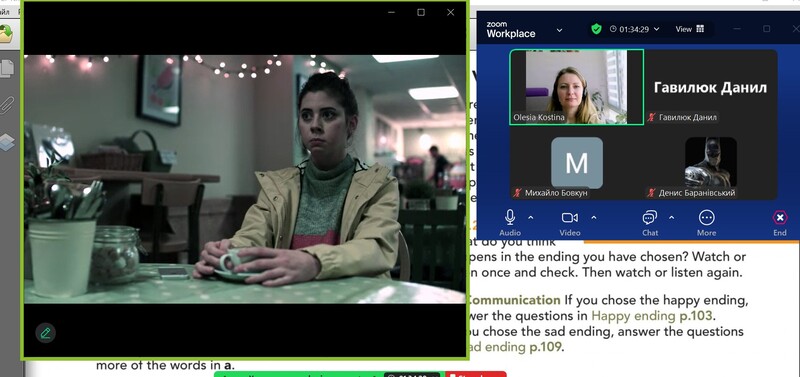The image size is (800, 377).
Task: Open the Chat panel icon
Action: [x=649, y=222]
